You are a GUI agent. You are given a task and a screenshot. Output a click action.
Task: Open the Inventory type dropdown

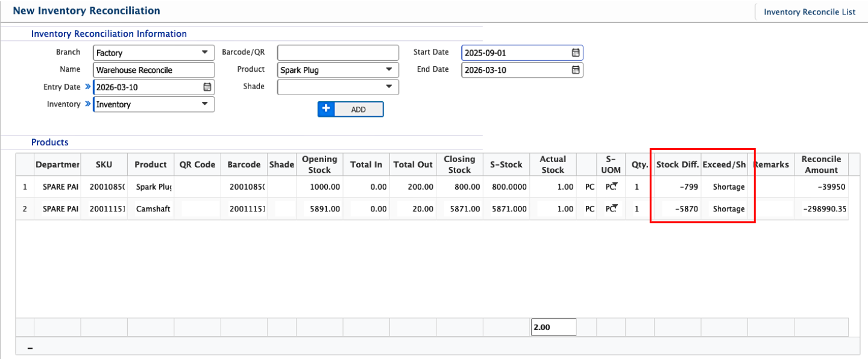tap(205, 104)
